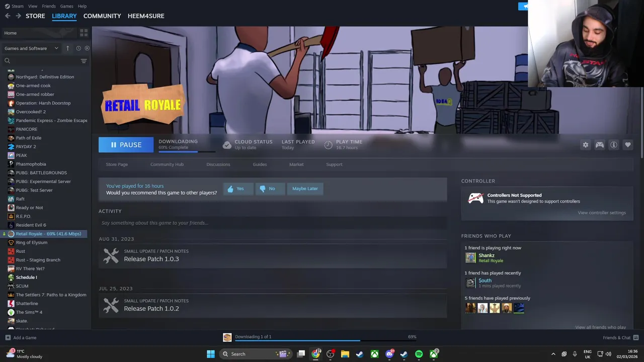
Task: Click Maybe Later on the recommendation prompt
Action: click(x=305, y=189)
